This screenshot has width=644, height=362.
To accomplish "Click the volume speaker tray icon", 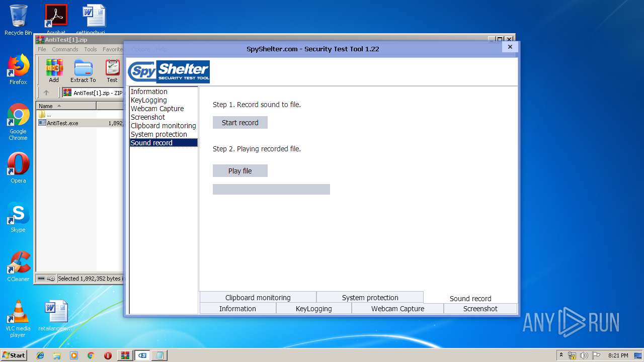I will tap(584, 355).
